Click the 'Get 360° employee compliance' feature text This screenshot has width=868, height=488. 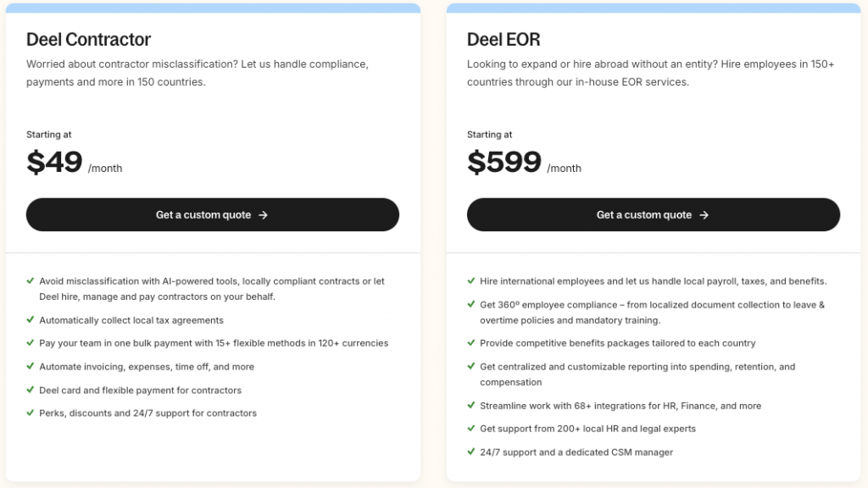(652, 305)
